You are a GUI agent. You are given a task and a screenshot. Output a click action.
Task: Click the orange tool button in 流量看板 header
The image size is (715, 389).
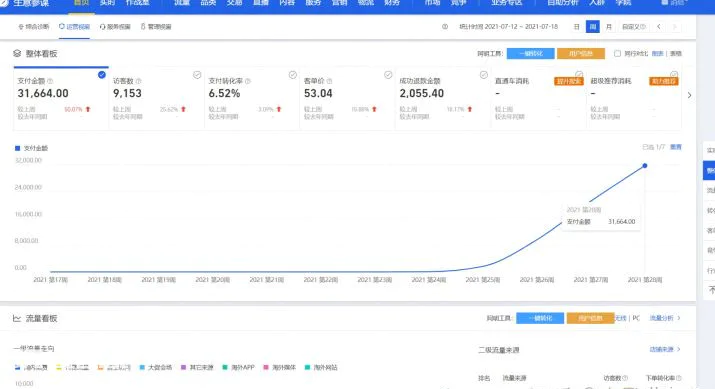(590, 318)
